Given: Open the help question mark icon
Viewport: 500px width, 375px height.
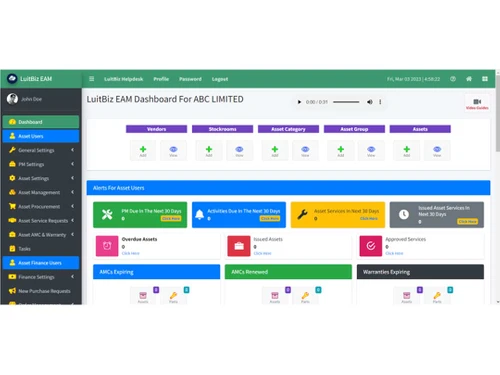Looking at the screenshot, I should point(453,79).
